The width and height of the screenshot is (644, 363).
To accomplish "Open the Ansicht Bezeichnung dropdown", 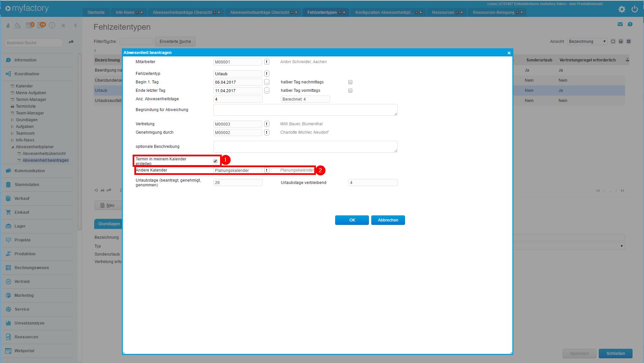I will [x=587, y=42].
